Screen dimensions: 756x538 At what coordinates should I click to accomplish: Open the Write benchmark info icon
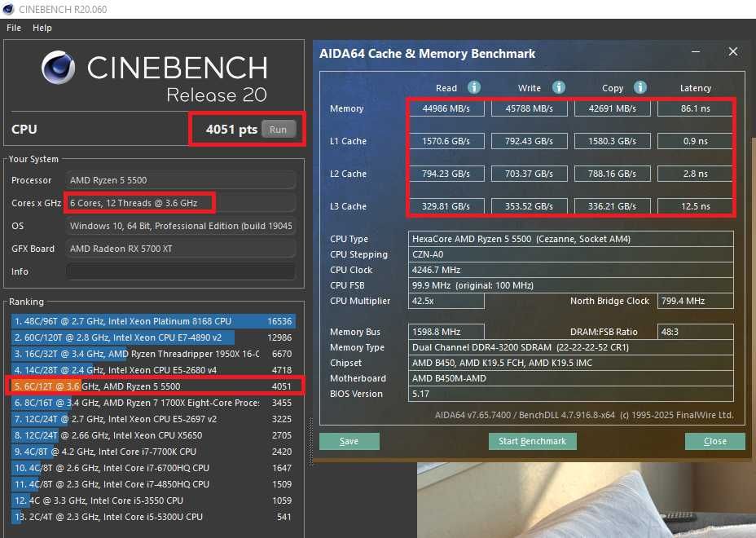[x=558, y=87]
